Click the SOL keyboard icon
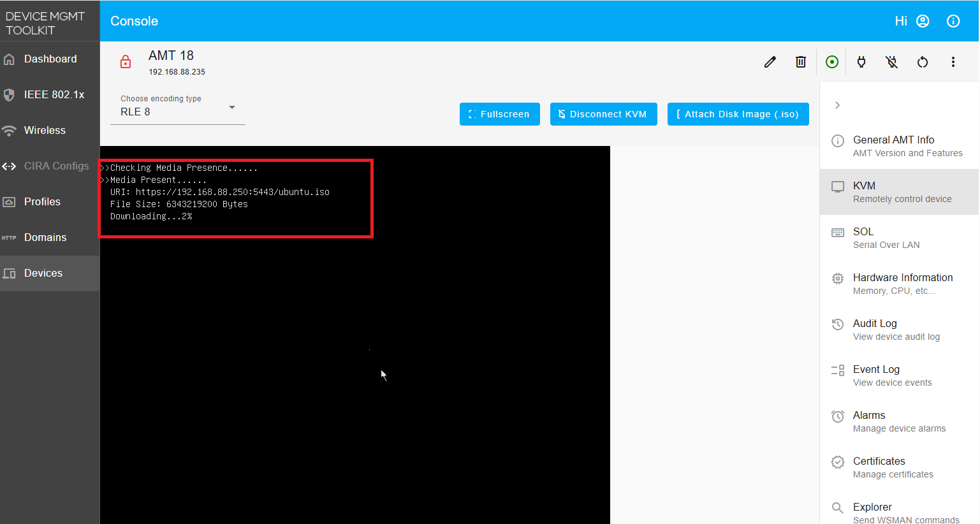The width and height of the screenshot is (980, 524). tap(838, 233)
